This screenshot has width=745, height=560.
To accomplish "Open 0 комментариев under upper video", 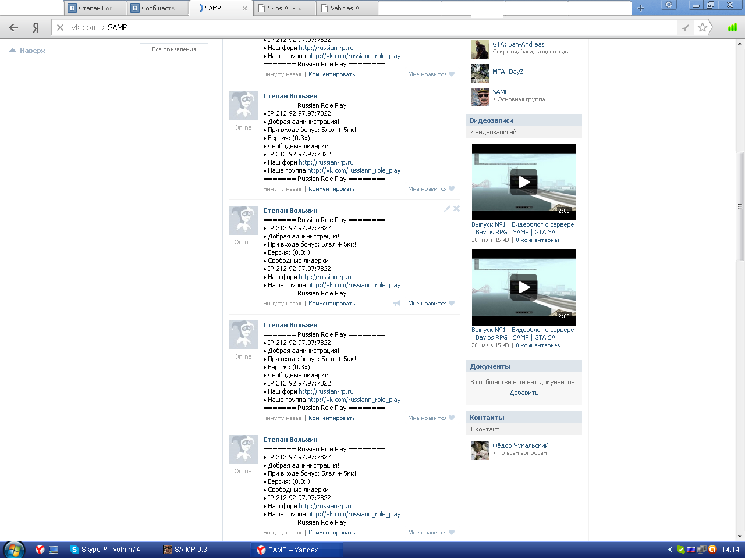I will pos(538,240).
